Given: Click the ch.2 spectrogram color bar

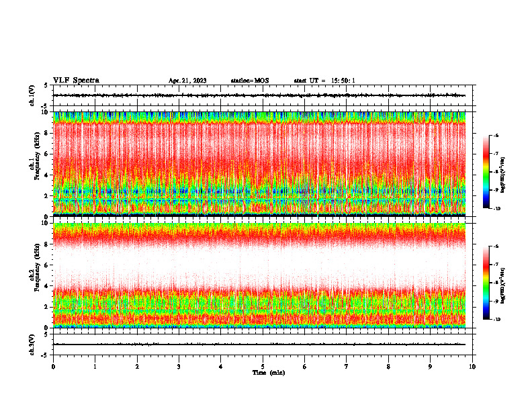Looking at the screenshot, I should click(486, 283).
